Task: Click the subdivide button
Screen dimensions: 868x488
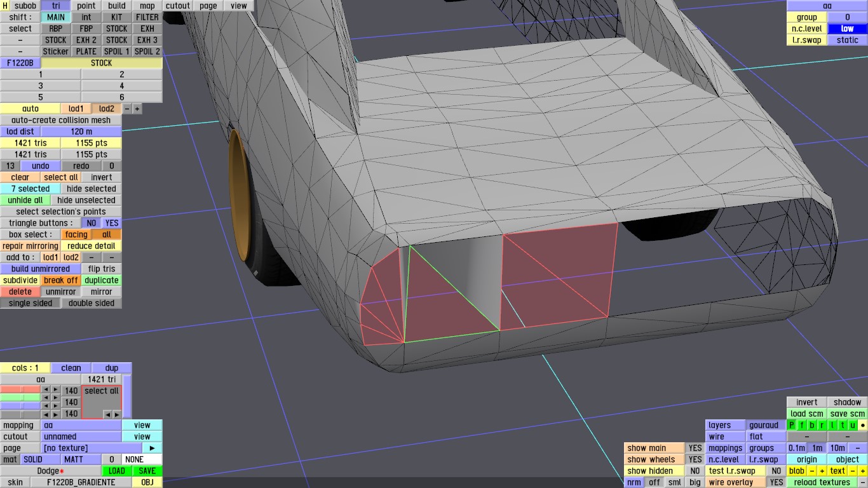Action: pyautogui.click(x=20, y=280)
